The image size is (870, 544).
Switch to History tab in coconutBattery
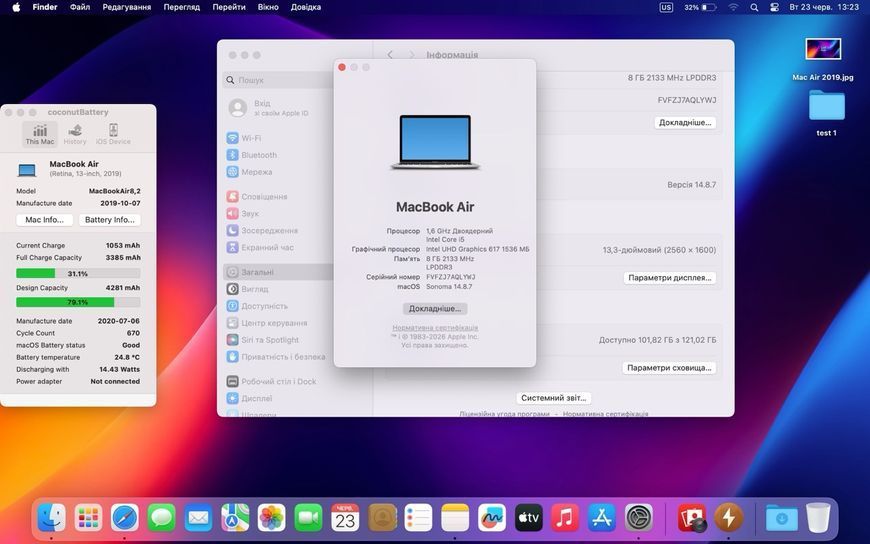pos(75,134)
